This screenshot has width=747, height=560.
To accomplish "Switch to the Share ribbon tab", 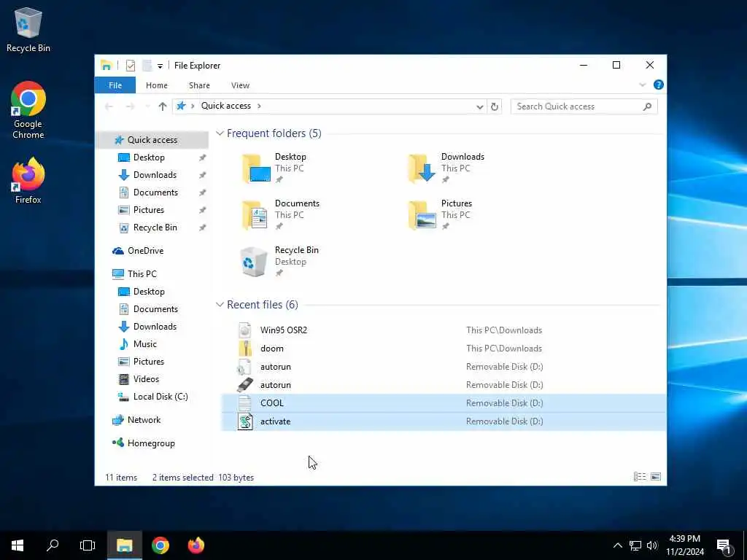I will click(x=199, y=85).
